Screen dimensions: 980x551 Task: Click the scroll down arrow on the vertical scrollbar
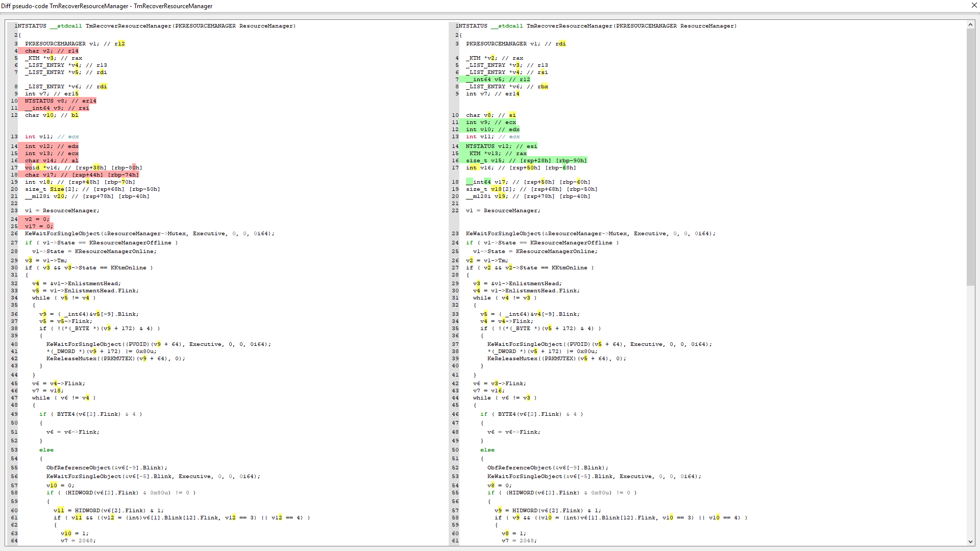click(970, 542)
